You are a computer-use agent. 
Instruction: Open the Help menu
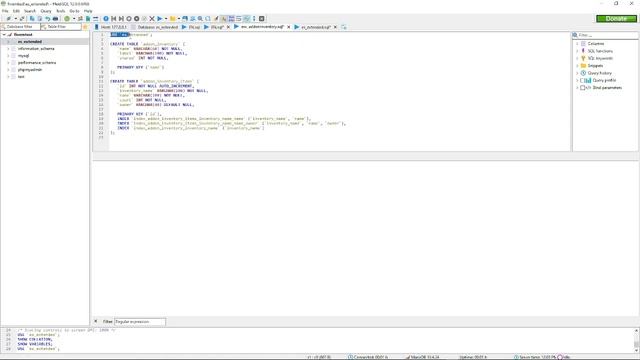point(88,11)
